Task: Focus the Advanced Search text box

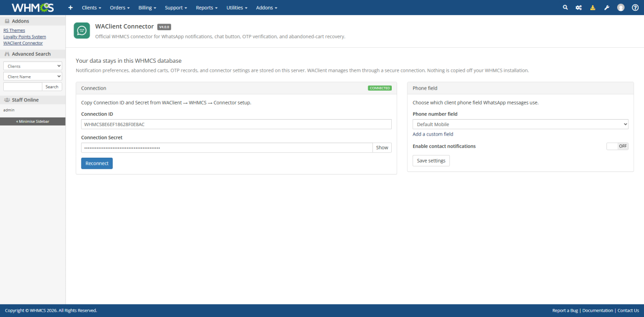Action: pyautogui.click(x=23, y=86)
